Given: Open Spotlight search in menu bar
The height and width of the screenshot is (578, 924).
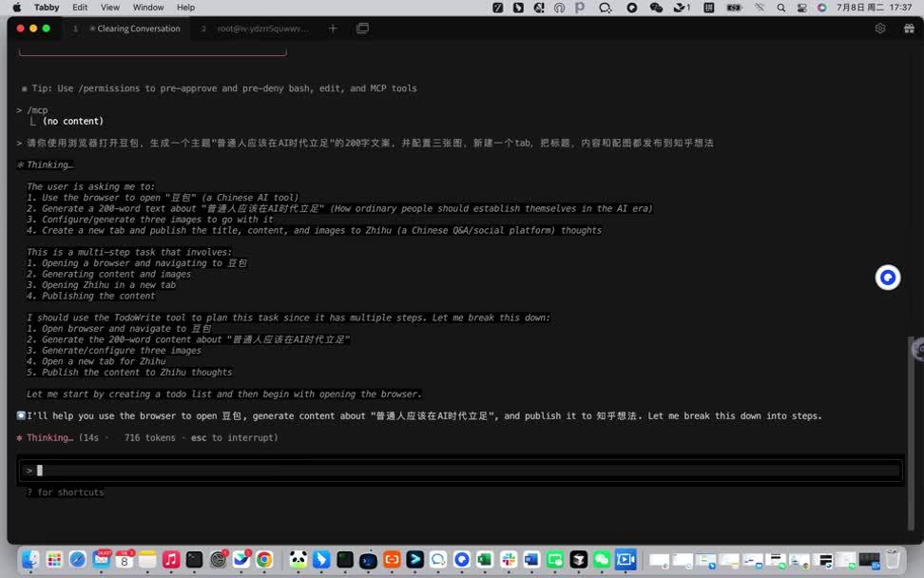Looking at the screenshot, I should click(x=780, y=7).
